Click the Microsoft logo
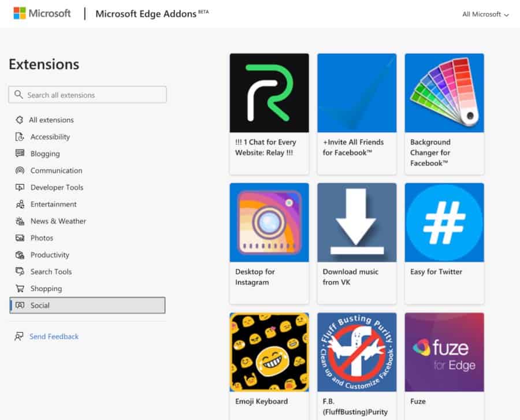Image resolution: width=520 pixels, height=420 pixels. coord(42,13)
